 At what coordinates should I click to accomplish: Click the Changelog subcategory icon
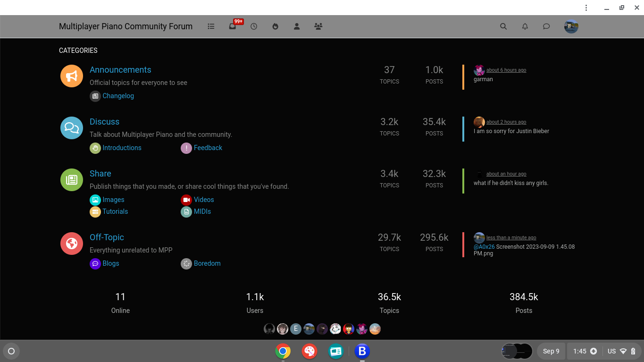tap(95, 96)
